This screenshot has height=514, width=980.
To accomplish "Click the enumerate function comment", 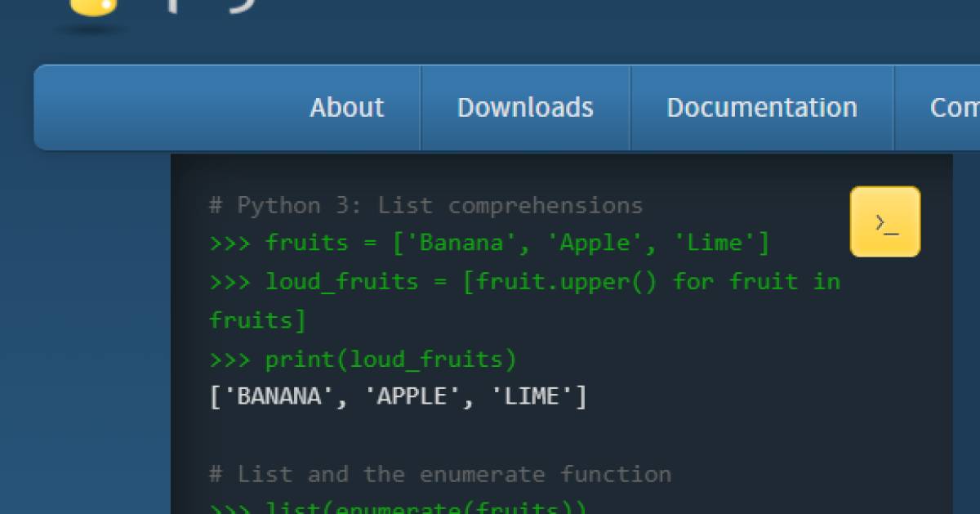I will [441, 473].
